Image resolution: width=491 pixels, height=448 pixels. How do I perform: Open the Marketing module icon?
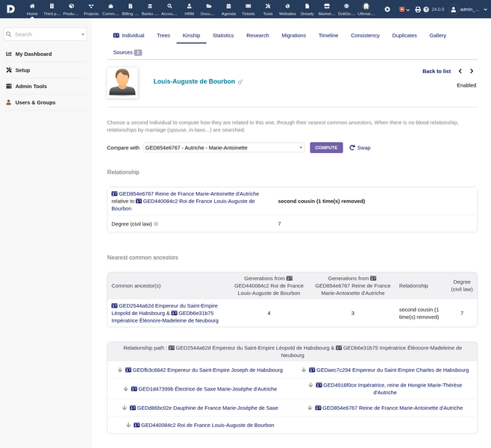pyautogui.click(x=327, y=6)
